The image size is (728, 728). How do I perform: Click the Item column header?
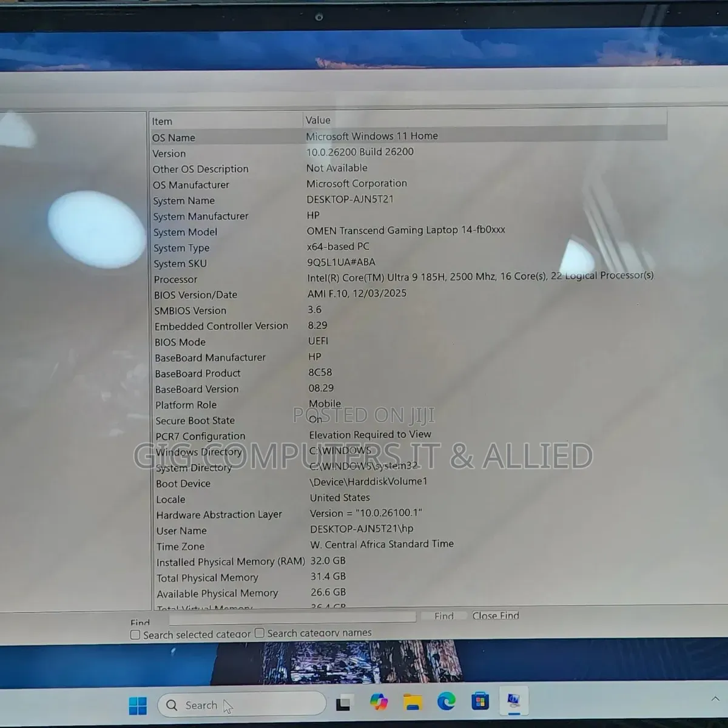coord(226,121)
